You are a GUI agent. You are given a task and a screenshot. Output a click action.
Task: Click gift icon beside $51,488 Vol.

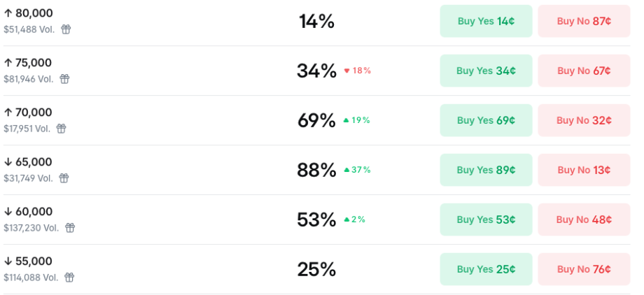point(66,29)
